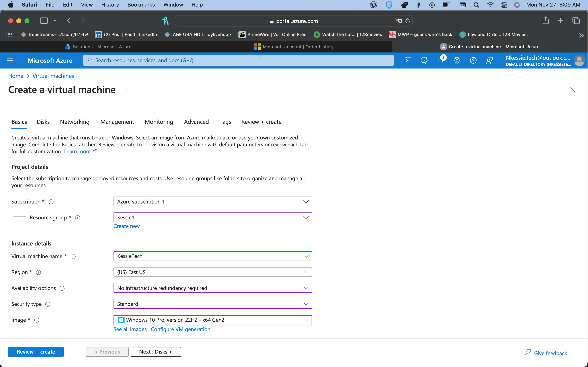Click the Safari share icon
Screen dimensions: 588x367
coord(546,21)
